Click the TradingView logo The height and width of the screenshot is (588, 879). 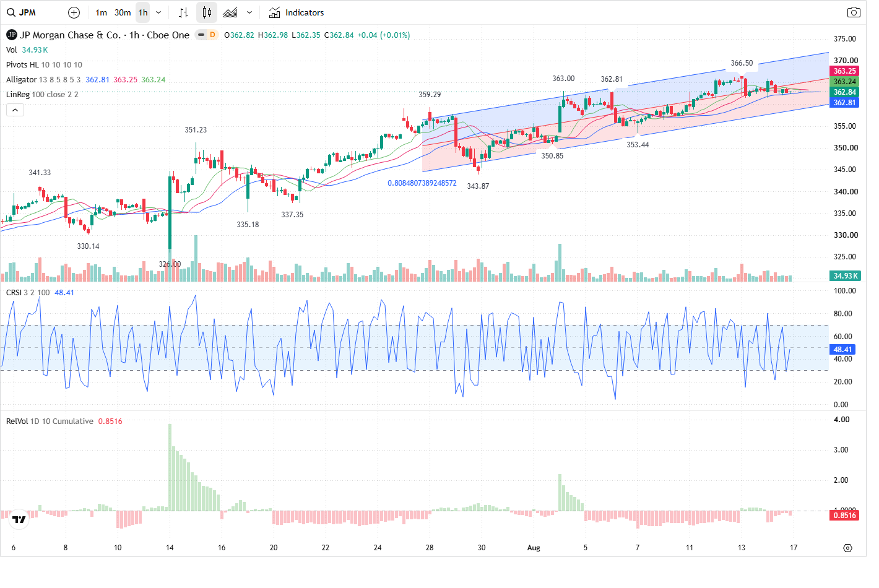point(19,519)
